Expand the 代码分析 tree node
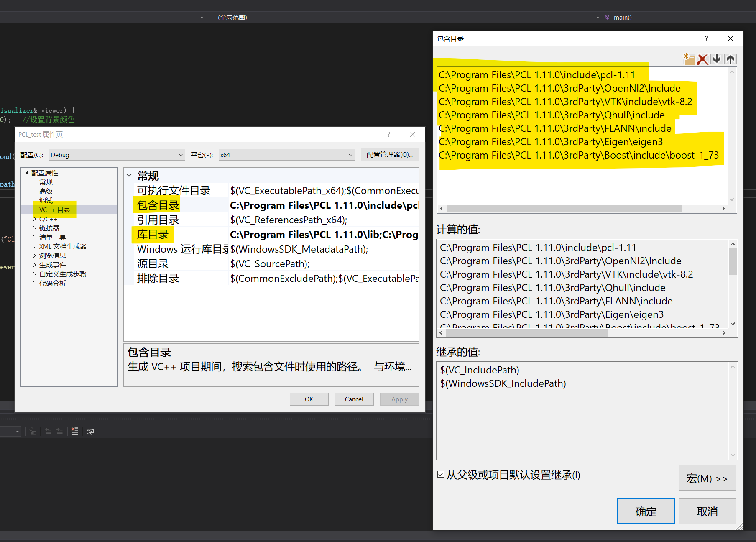Viewport: 756px width, 542px height. tap(34, 283)
